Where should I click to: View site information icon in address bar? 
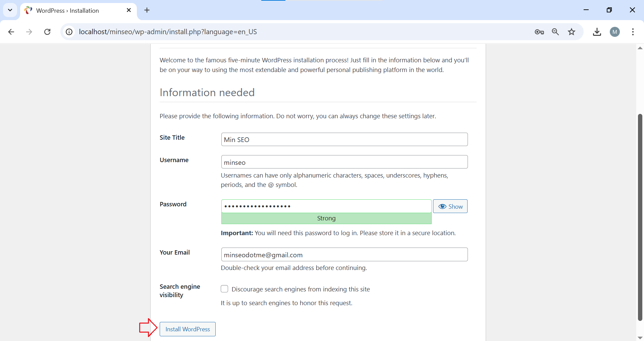click(69, 32)
